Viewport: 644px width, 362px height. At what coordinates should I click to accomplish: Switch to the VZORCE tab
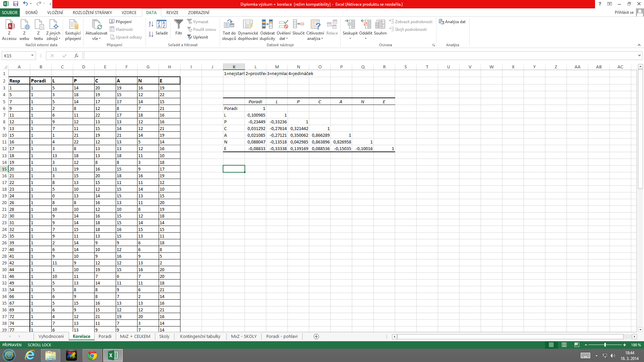pyautogui.click(x=129, y=13)
